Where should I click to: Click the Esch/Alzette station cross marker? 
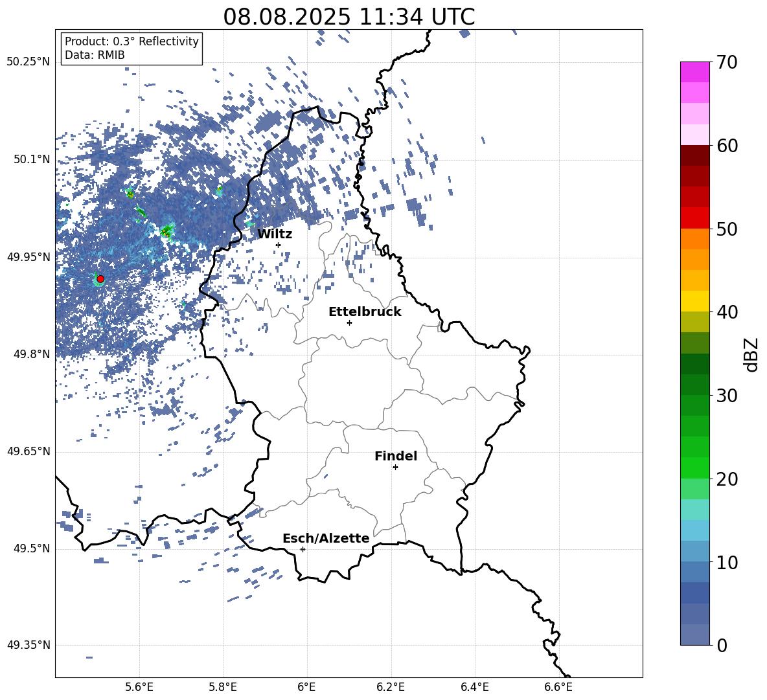pyautogui.click(x=303, y=549)
